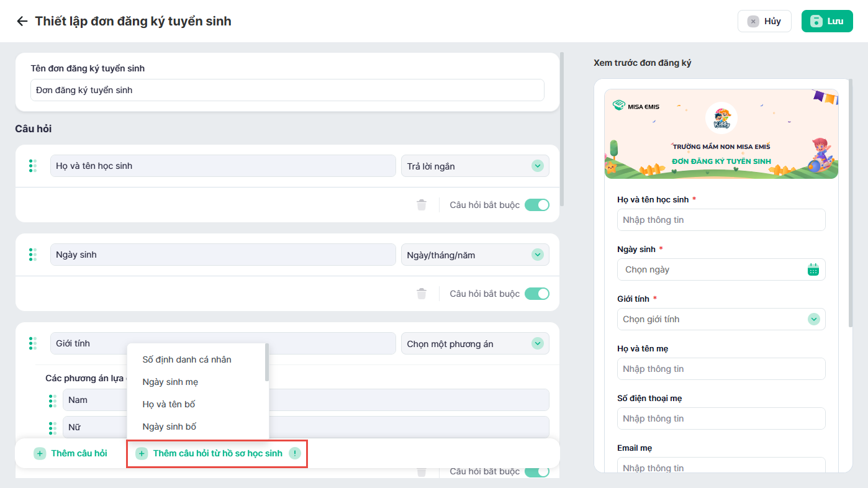Toggle required for Họ và tên học sinh
The height and width of the screenshot is (488, 868).
click(537, 205)
